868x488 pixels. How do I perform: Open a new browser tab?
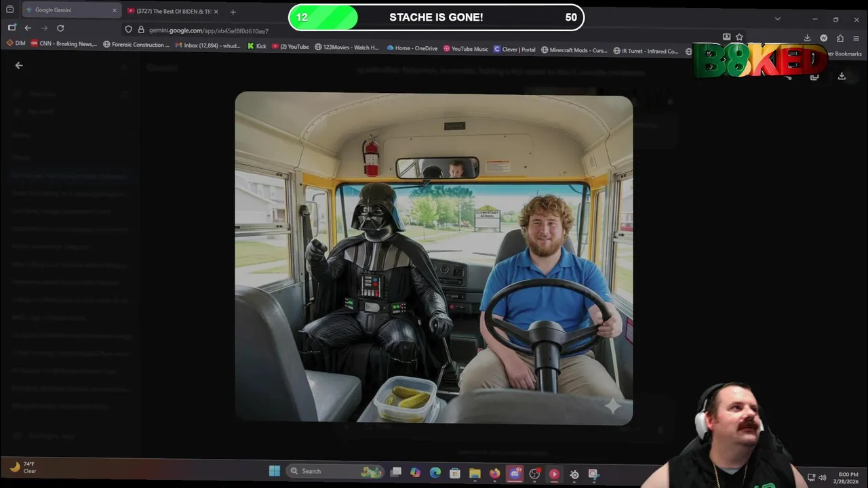click(233, 12)
